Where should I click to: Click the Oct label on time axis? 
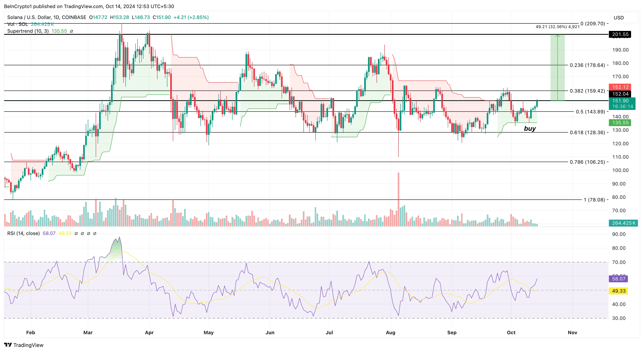pos(511,332)
